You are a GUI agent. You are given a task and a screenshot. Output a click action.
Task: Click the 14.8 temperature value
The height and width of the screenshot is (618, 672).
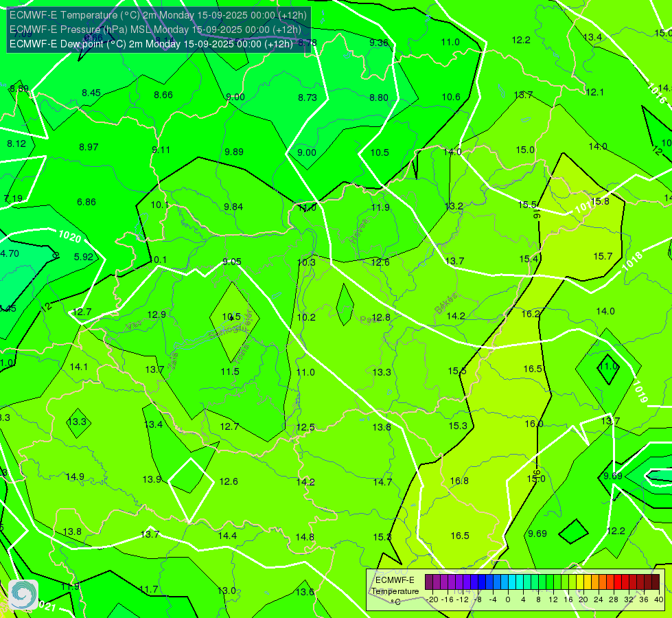click(x=305, y=537)
